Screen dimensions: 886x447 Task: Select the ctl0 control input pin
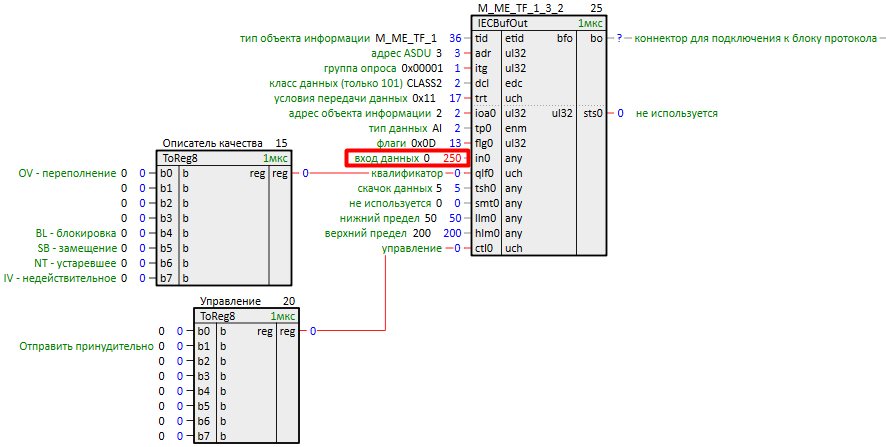pos(483,248)
